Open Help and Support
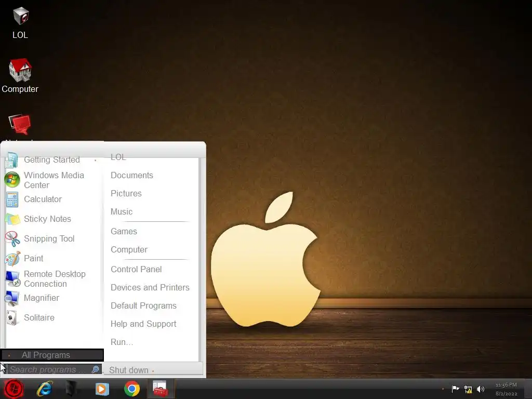This screenshot has height=399, width=532. tap(143, 324)
